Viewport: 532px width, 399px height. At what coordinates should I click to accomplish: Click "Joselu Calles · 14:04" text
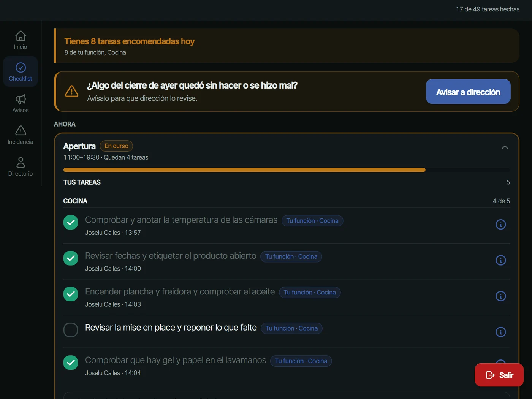click(113, 373)
